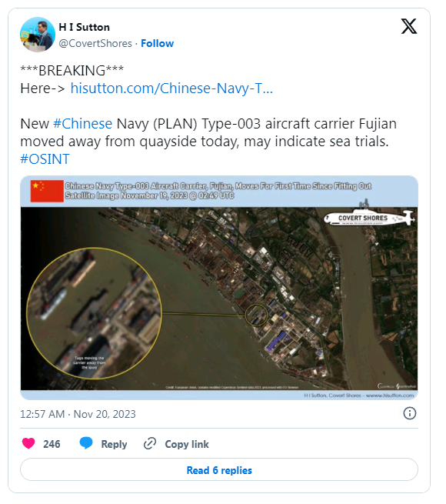This screenshot has height=504, width=446.
Task: Click the Copy link text
Action: pos(187,444)
